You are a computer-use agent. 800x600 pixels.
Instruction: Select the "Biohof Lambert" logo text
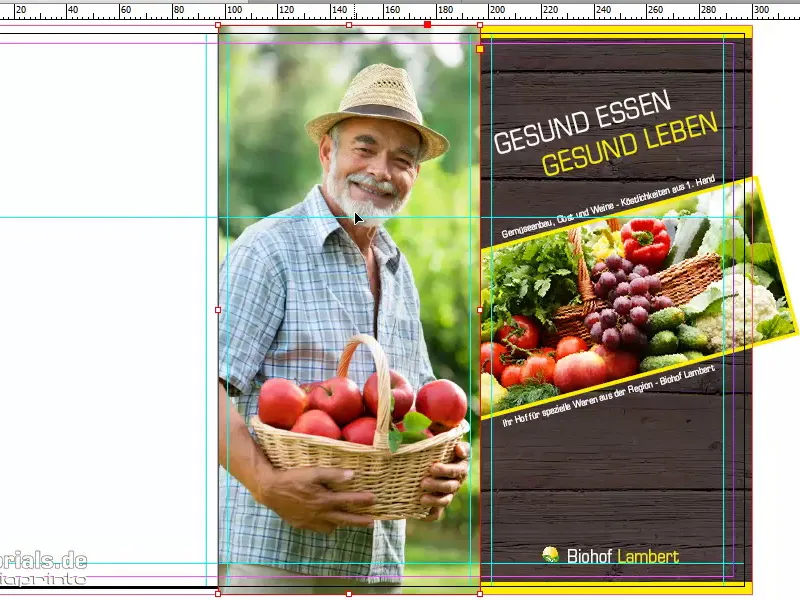point(623,556)
